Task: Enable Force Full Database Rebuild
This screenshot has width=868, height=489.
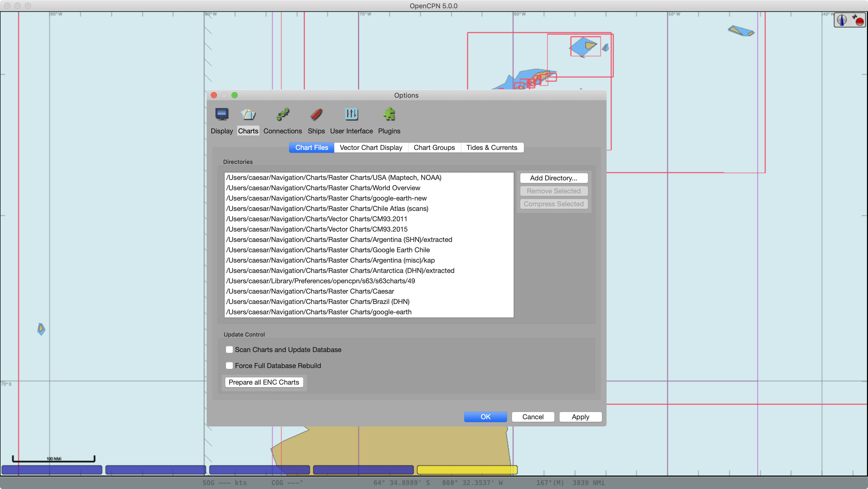Action: pos(229,366)
